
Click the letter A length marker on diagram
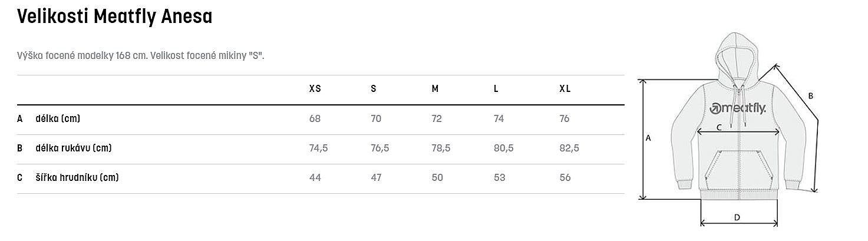[648, 138]
